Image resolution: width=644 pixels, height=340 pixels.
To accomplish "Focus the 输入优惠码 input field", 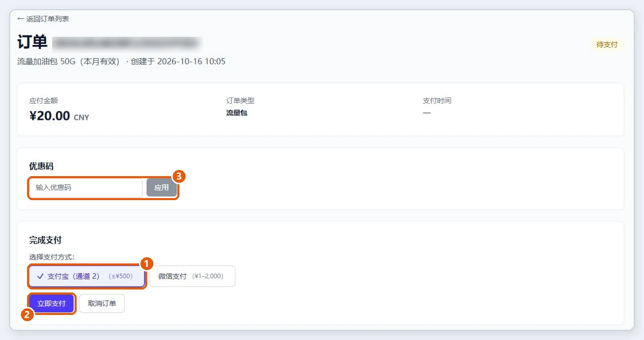I will (x=86, y=187).
